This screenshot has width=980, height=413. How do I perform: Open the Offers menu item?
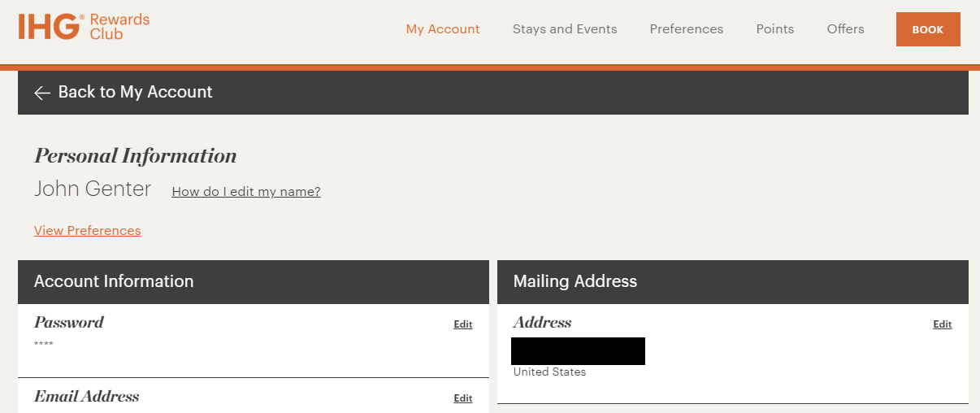(x=845, y=29)
